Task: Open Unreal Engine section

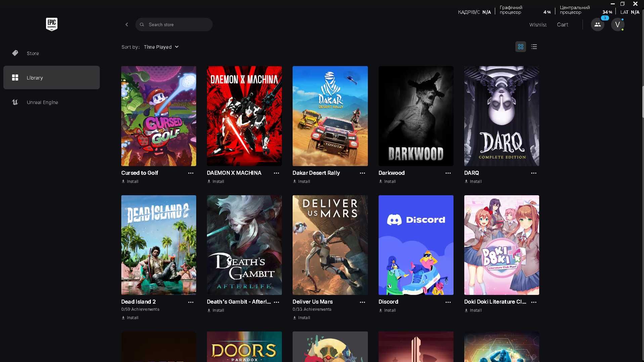Action: [x=51, y=102]
